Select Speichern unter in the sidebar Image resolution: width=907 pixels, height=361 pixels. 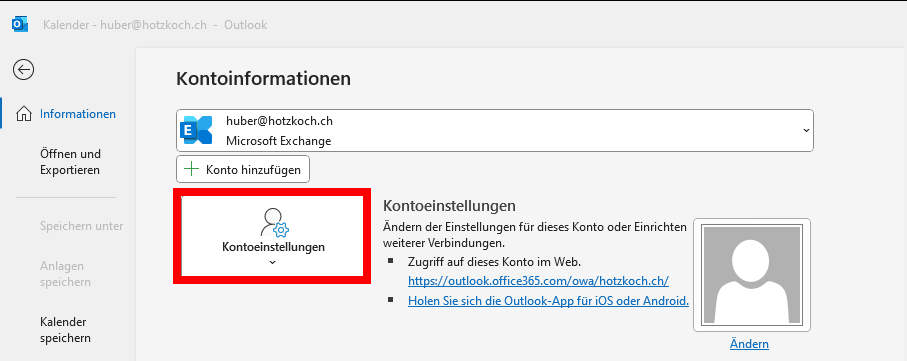click(82, 226)
